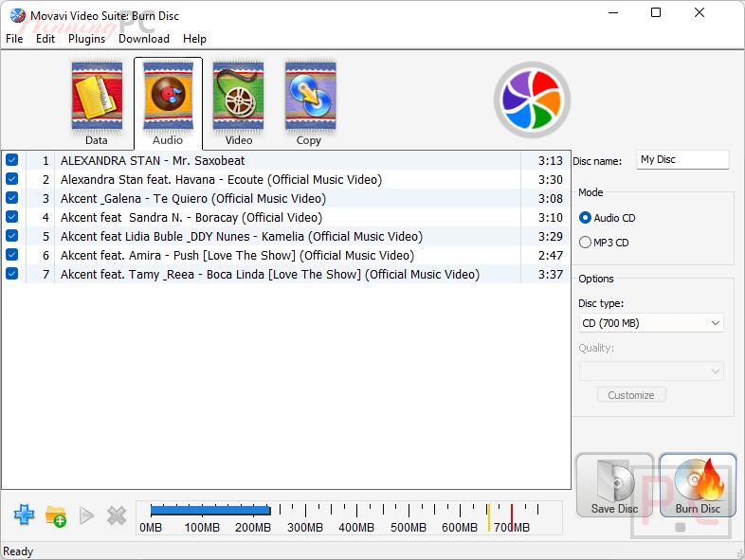Click the duration 2:47 cell

pyautogui.click(x=550, y=256)
